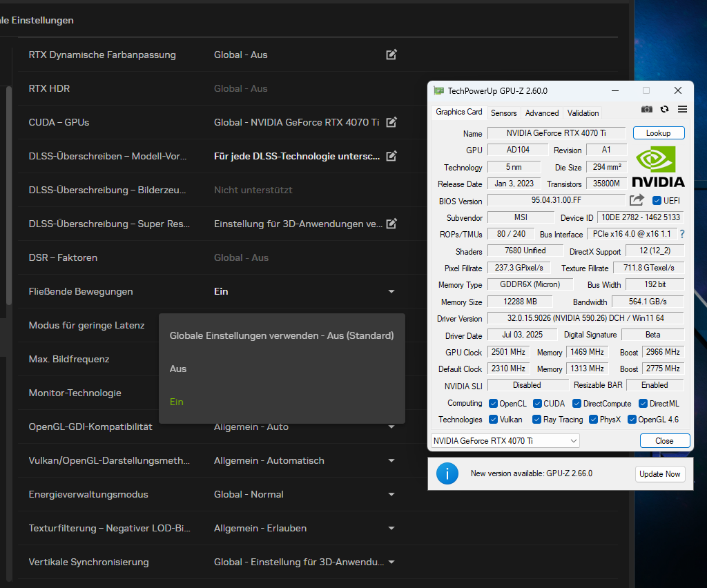Click 'Nicht unterstützt' value text
707x588 pixels.
pos(253,190)
